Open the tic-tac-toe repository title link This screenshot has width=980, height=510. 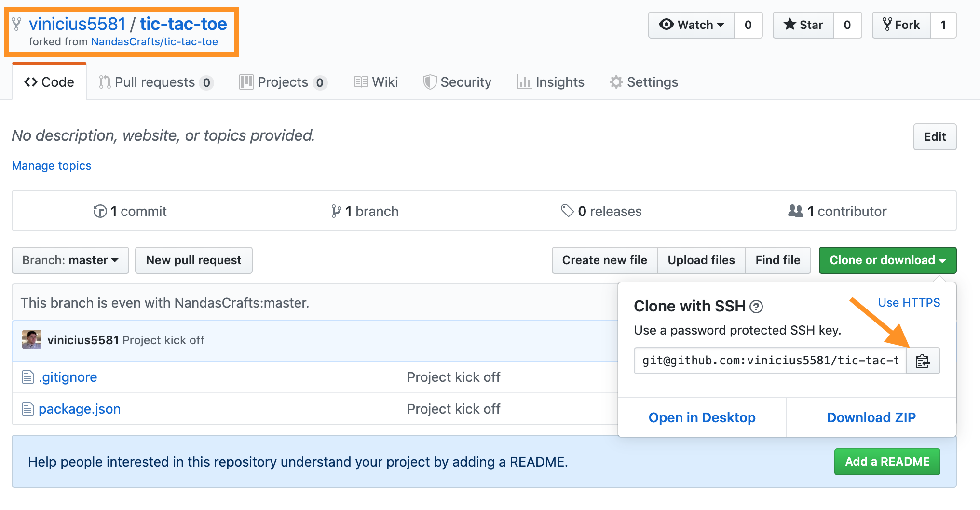(x=183, y=24)
